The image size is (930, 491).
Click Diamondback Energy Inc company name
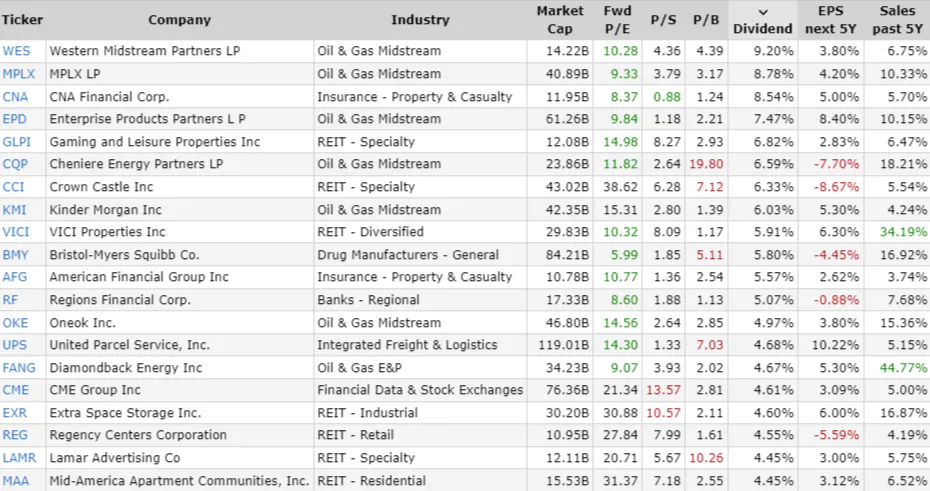[x=126, y=368]
